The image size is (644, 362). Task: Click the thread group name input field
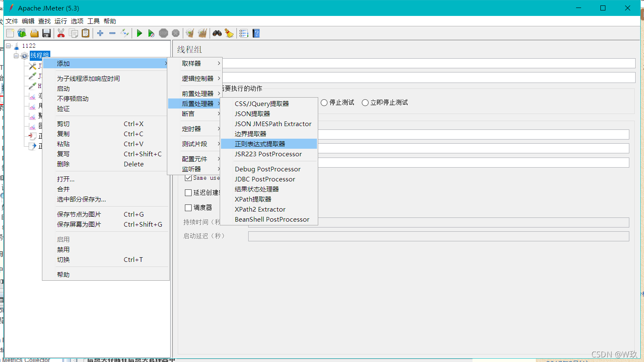pos(428,63)
